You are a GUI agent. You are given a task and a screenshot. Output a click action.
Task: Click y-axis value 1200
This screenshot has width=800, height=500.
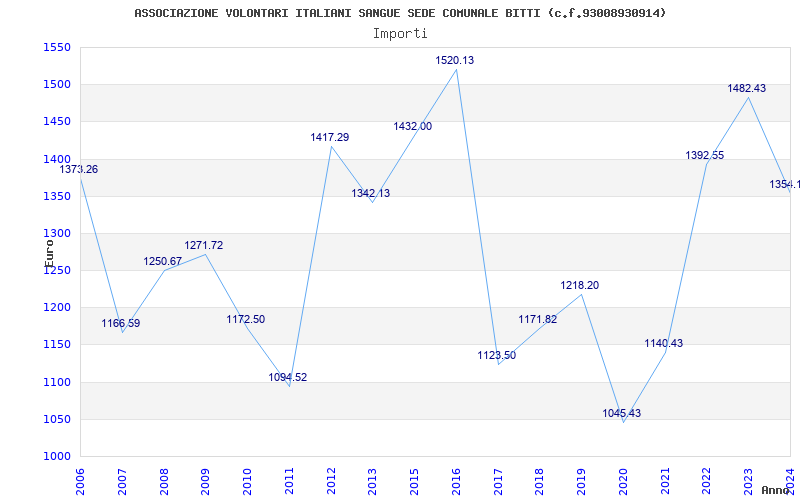(x=57, y=308)
